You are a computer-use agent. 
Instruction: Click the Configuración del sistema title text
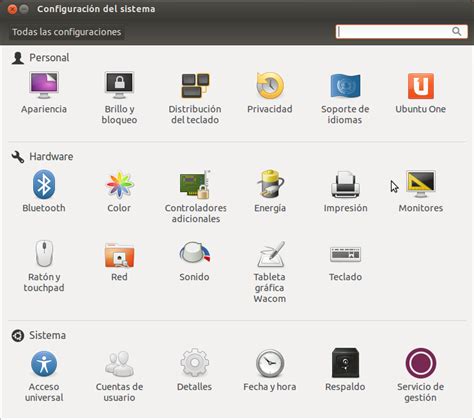click(96, 9)
